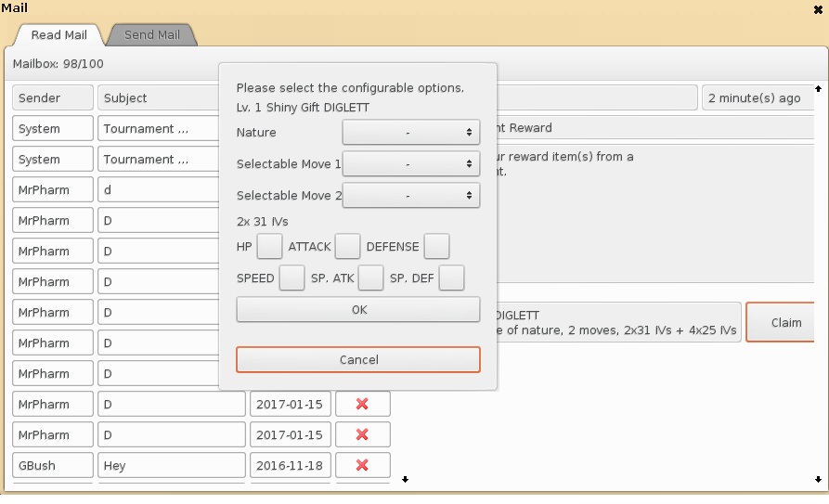Image resolution: width=829 pixels, height=504 pixels.
Task: Delete the MrPharm mail directly above GBush
Action: pyautogui.click(x=362, y=434)
